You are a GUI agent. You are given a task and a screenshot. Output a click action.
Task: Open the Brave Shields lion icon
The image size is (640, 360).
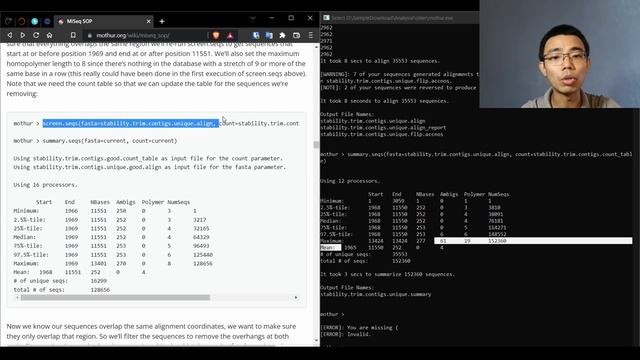point(216,36)
